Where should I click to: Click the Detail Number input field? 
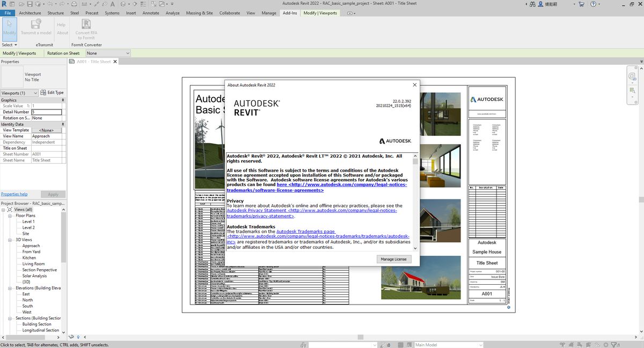click(x=47, y=112)
